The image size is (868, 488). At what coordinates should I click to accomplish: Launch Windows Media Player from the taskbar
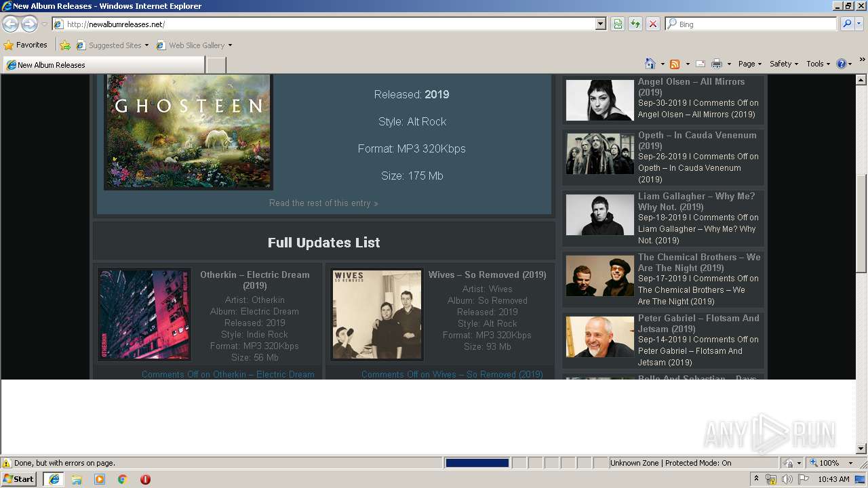100,479
